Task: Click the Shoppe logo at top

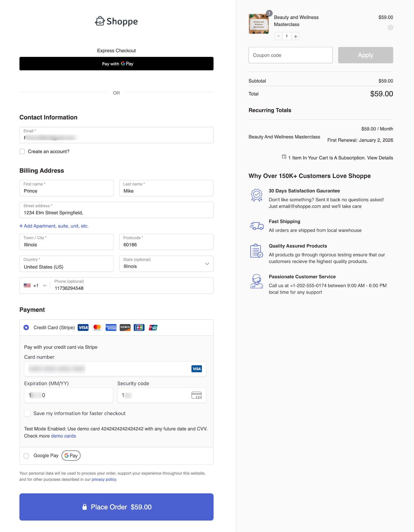Action: coord(116,21)
